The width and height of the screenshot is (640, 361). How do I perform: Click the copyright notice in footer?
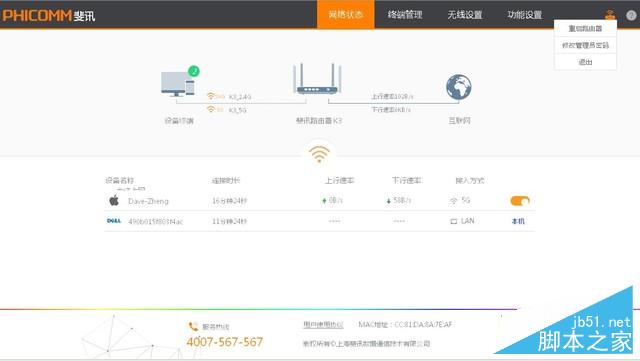click(x=367, y=344)
